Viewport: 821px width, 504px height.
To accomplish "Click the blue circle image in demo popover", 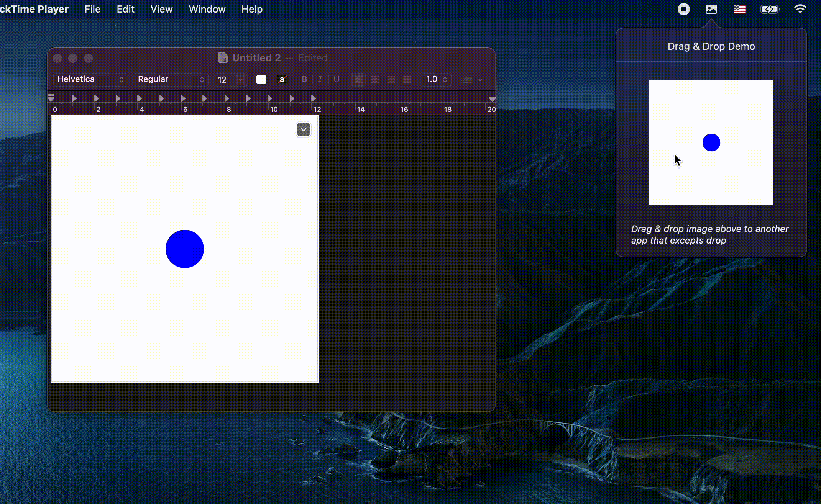I will tap(711, 142).
